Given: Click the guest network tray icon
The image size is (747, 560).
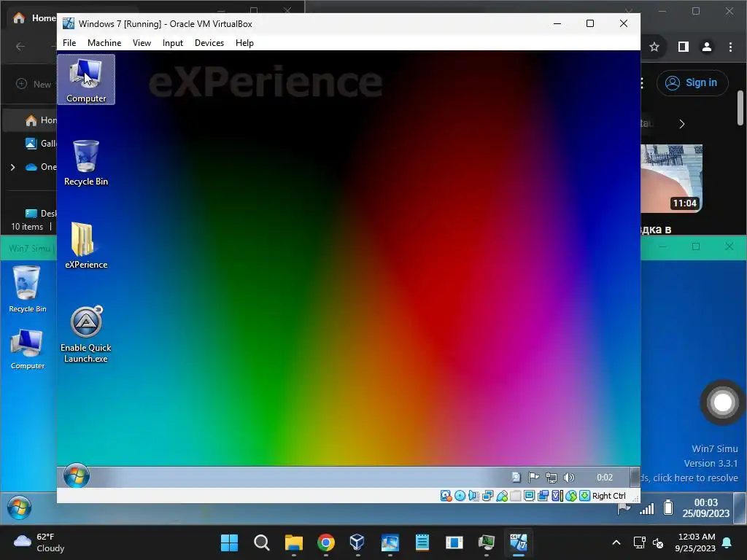Looking at the screenshot, I should coord(551,477).
